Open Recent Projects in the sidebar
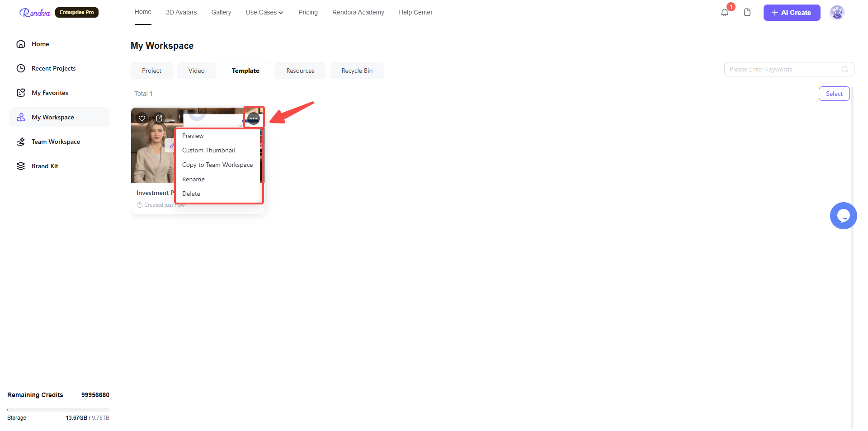868x431 pixels. click(60, 68)
